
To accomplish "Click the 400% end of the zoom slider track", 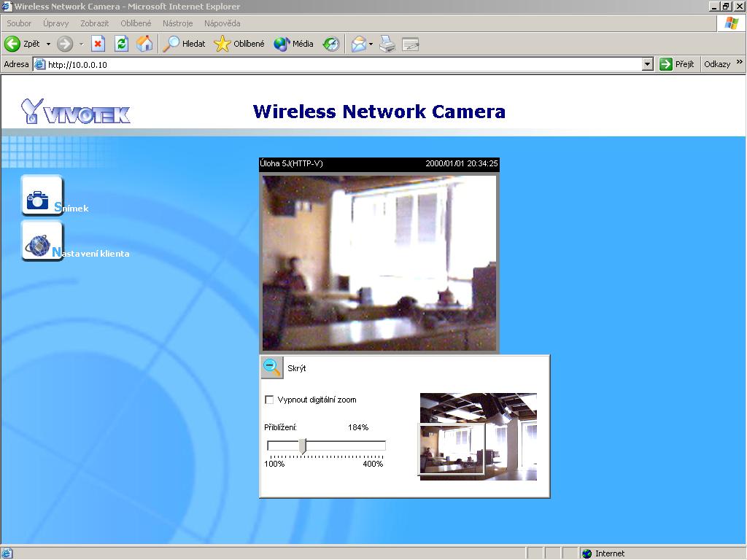I will coord(383,446).
